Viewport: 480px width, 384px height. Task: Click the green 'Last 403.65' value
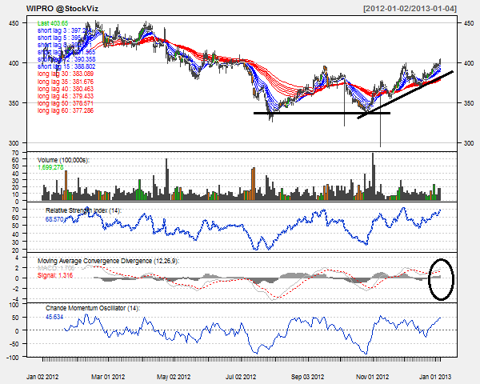[53, 23]
